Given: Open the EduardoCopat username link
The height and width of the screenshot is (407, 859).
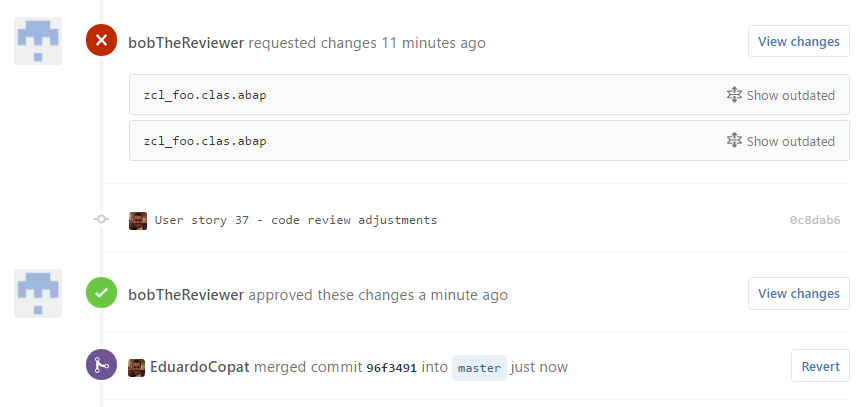Looking at the screenshot, I should click(x=200, y=366).
